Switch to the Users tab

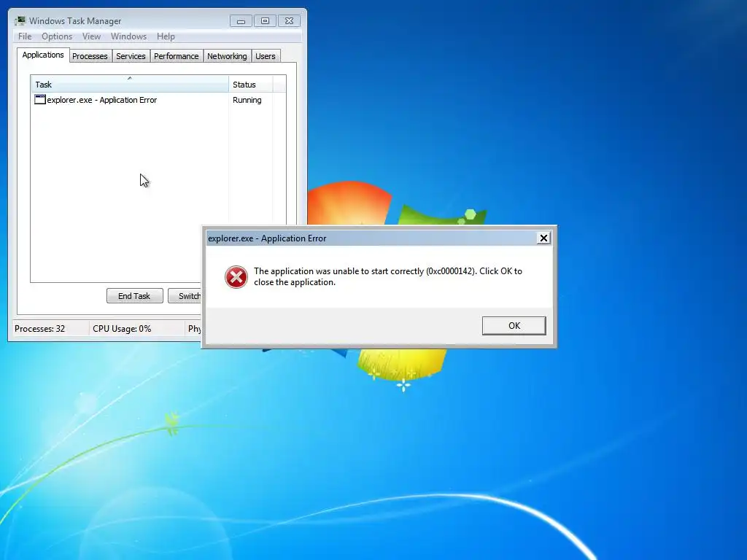tap(266, 56)
